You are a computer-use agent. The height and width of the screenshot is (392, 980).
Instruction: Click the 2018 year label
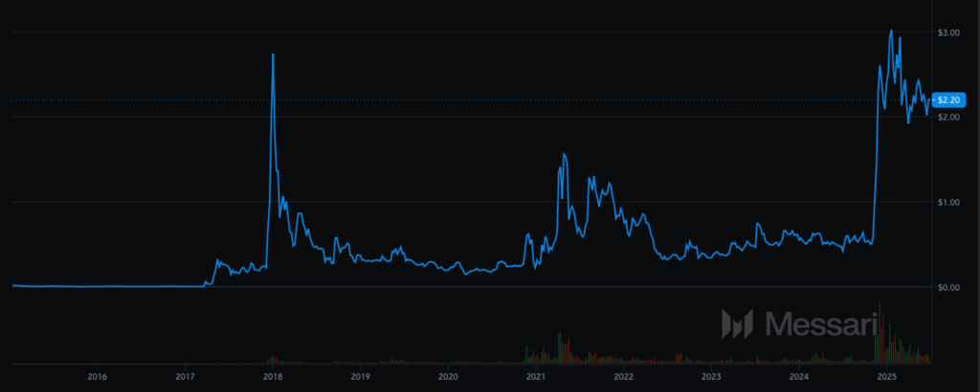(273, 377)
